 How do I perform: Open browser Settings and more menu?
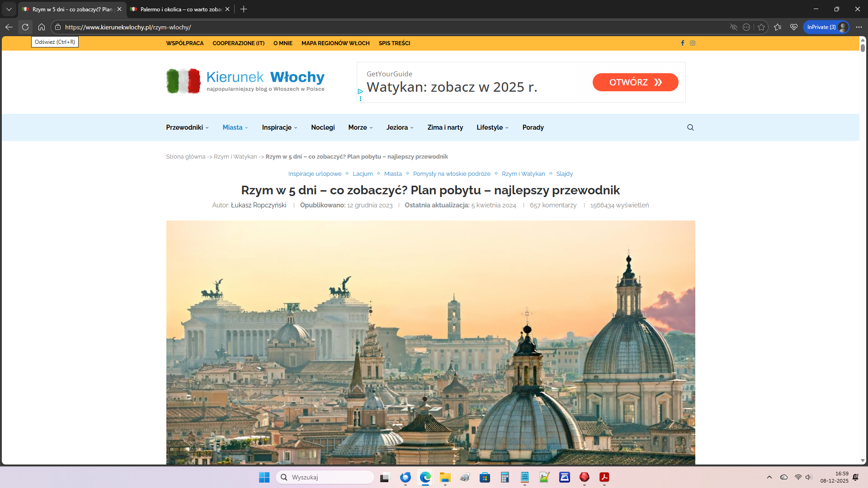(x=859, y=27)
